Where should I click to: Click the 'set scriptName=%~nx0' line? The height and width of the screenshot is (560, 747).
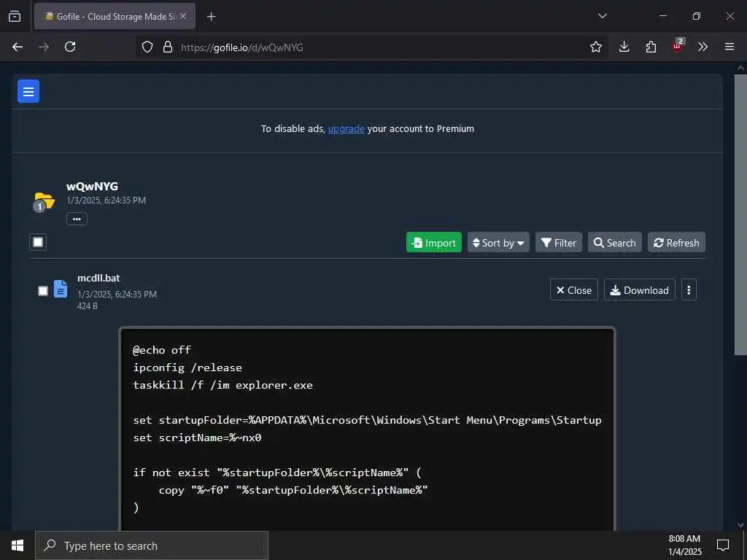(197, 437)
